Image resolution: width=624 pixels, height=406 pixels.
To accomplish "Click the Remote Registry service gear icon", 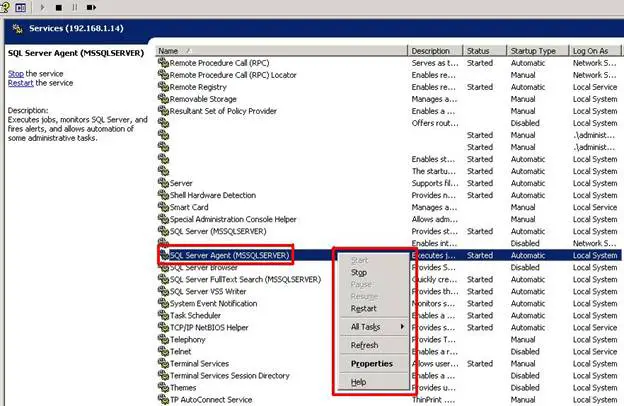I will click(x=163, y=87).
